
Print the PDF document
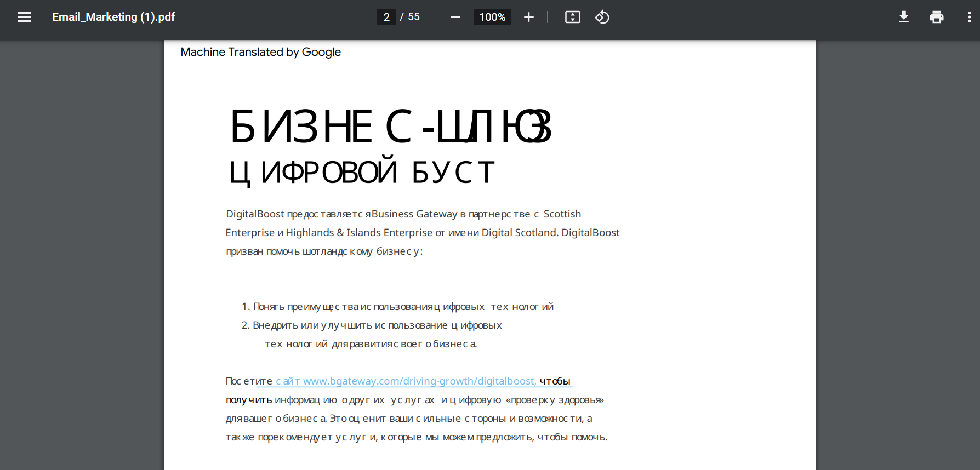point(937,17)
